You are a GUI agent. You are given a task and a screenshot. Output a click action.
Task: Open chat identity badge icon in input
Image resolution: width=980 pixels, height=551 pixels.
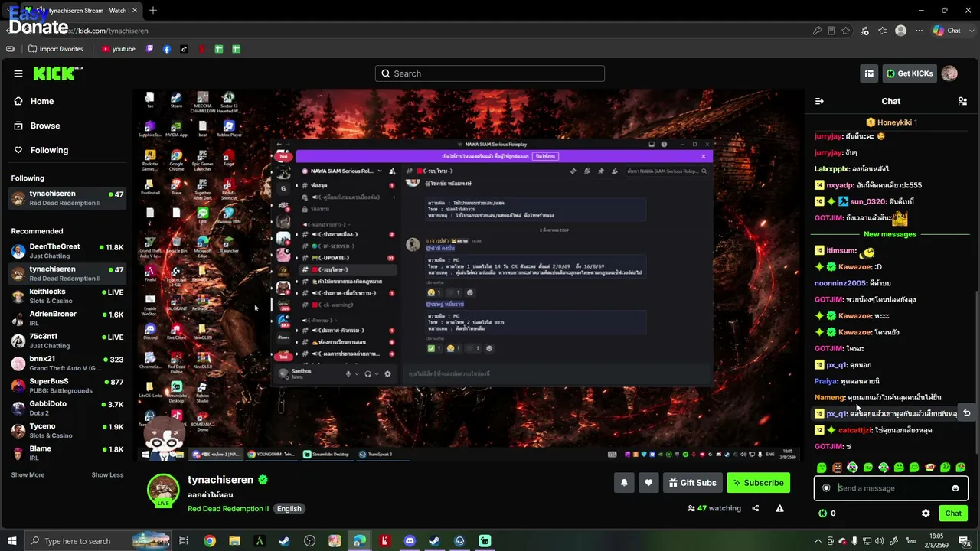[x=826, y=488]
